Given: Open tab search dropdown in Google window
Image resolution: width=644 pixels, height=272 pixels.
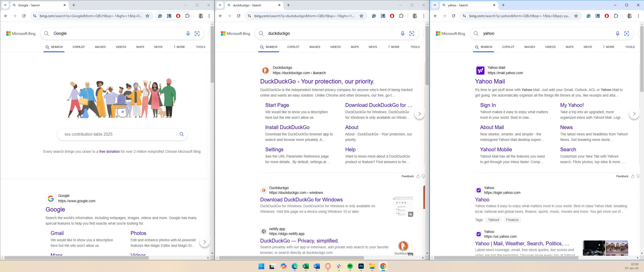Looking at the screenshot, I should point(5,5).
